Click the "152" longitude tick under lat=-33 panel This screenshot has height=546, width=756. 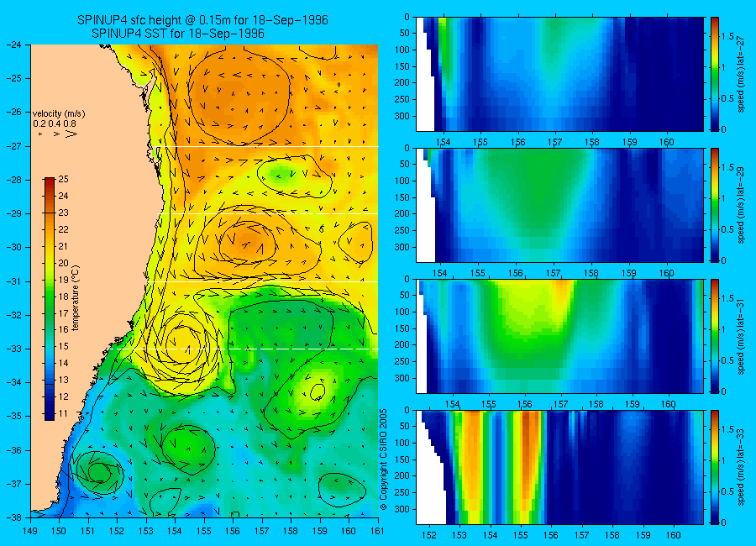point(428,535)
